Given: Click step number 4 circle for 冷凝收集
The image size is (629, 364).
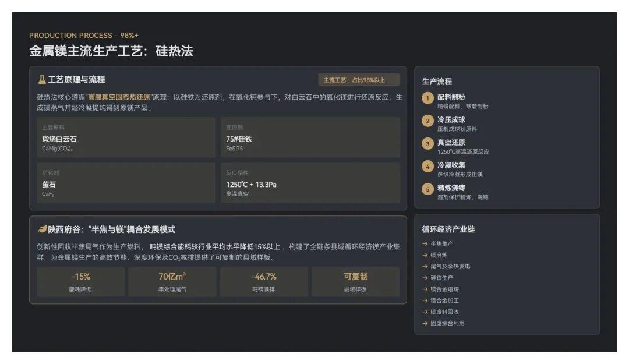Looking at the screenshot, I should point(428,166).
